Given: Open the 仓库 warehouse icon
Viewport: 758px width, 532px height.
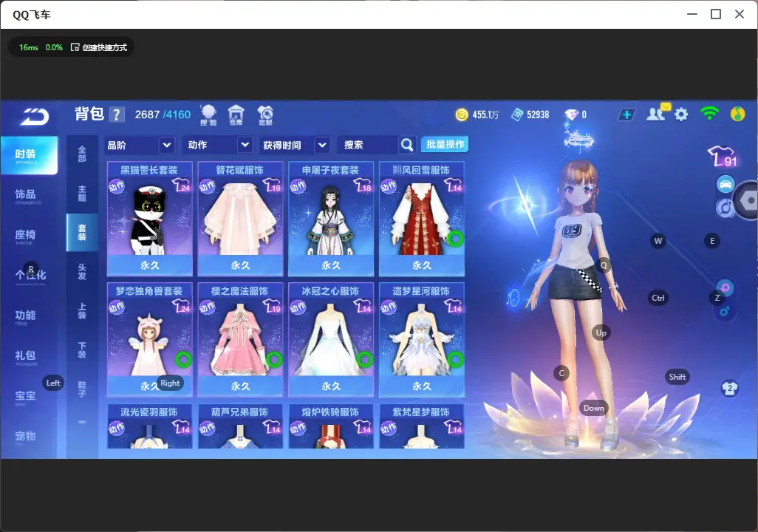Looking at the screenshot, I should click(x=236, y=115).
